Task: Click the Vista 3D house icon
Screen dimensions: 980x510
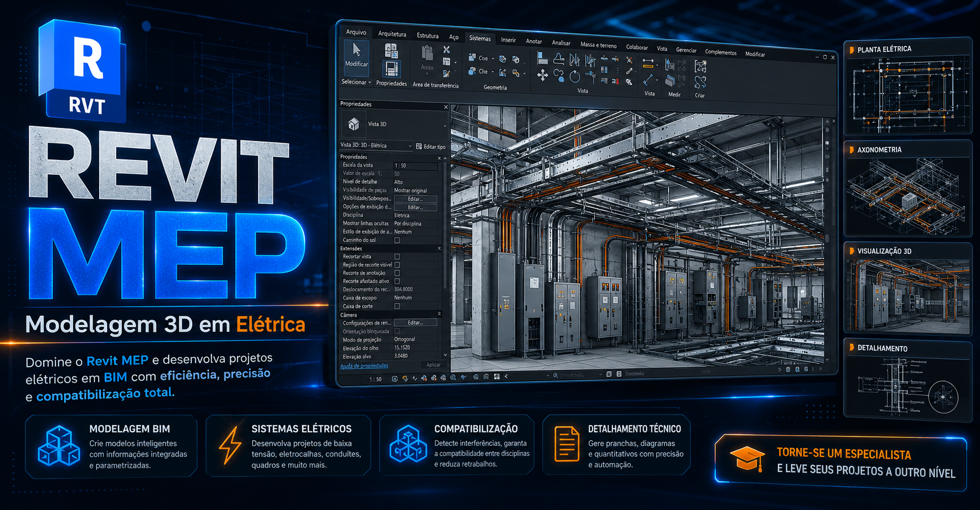Action: tap(354, 124)
